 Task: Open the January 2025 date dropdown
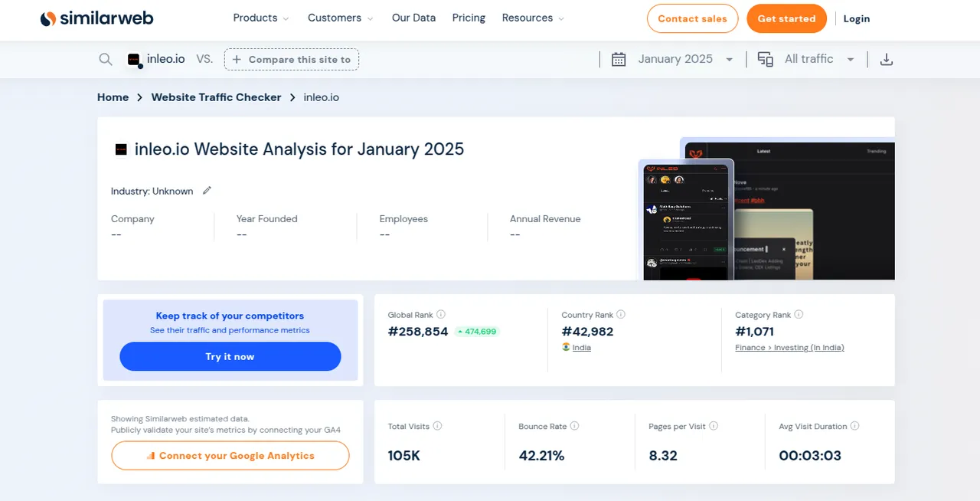point(685,59)
